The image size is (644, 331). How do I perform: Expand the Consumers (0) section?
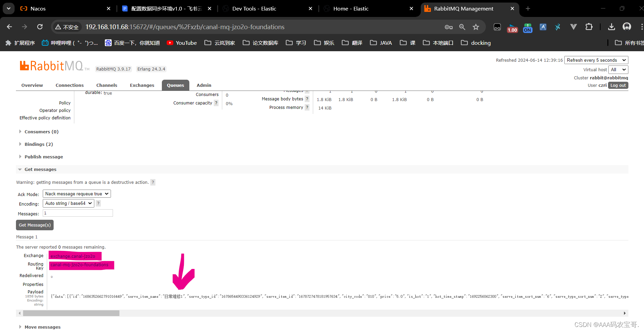click(x=41, y=132)
